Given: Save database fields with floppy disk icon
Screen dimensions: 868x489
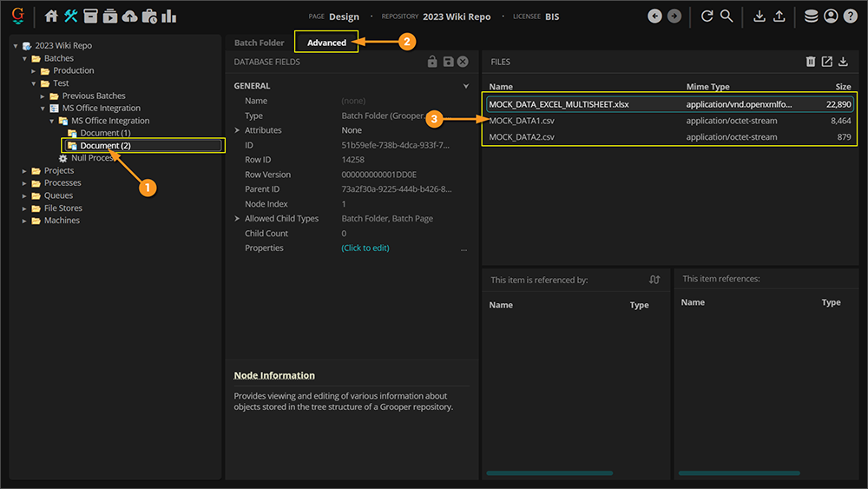Looking at the screenshot, I should coord(448,62).
